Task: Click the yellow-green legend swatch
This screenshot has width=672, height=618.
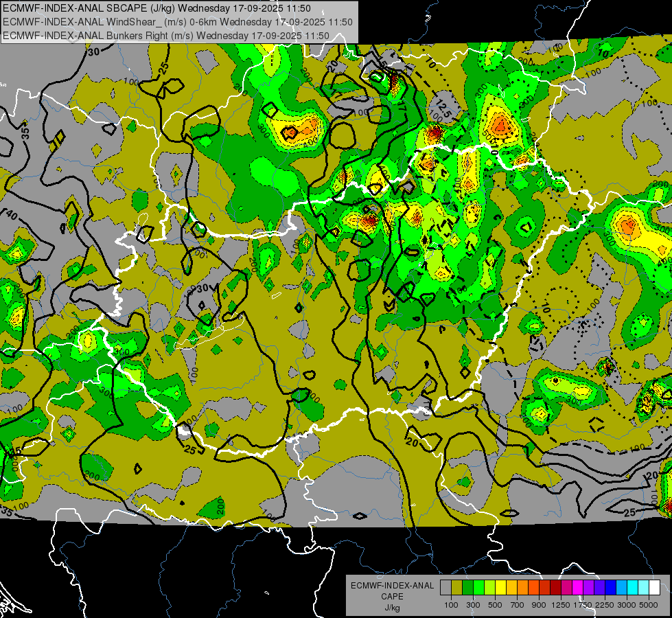Action: pyautogui.click(x=489, y=587)
